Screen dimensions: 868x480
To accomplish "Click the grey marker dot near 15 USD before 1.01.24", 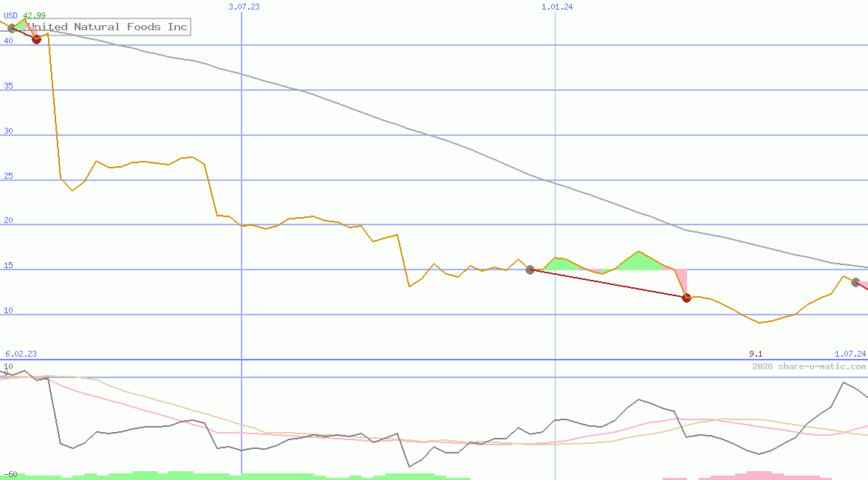I will (x=530, y=270).
